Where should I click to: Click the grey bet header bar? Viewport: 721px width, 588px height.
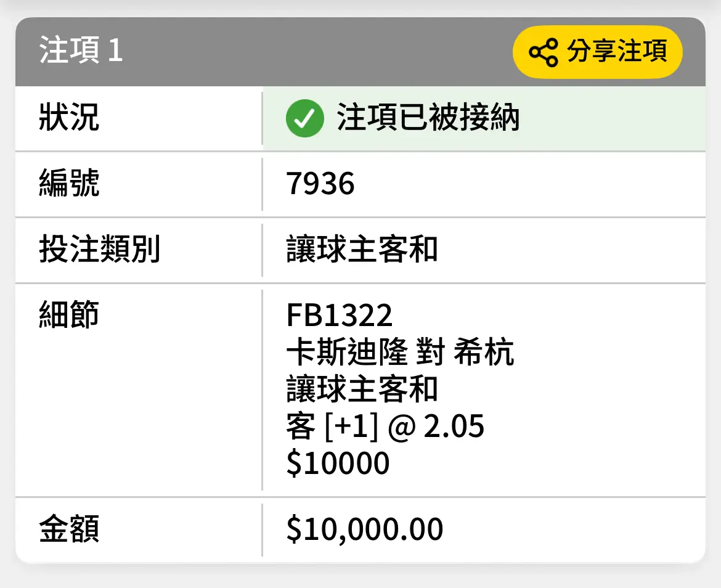coord(360,52)
